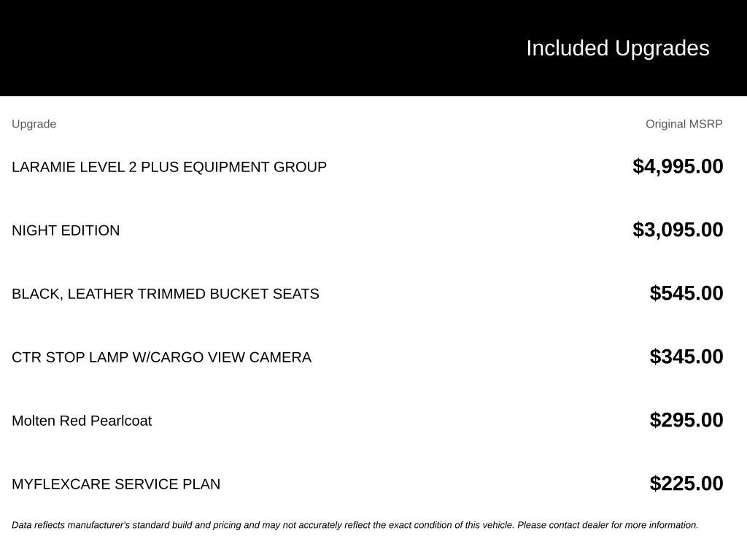Click the $4,995.00 price
Image resolution: width=747 pixels, height=560 pixels.
point(678,167)
